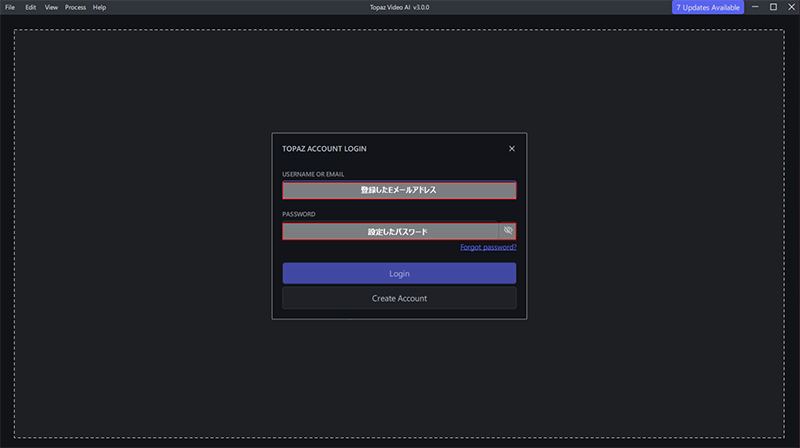Click the 7 Updates Available button
Image resolution: width=800 pixels, height=448 pixels.
click(x=707, y=7)
